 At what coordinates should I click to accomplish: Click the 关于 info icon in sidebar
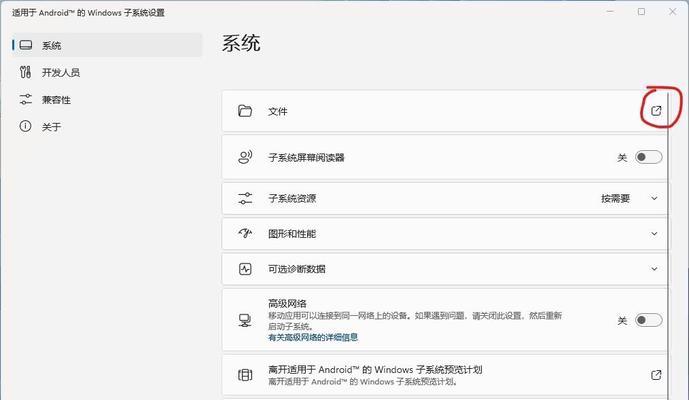click(x=25, y=127)
